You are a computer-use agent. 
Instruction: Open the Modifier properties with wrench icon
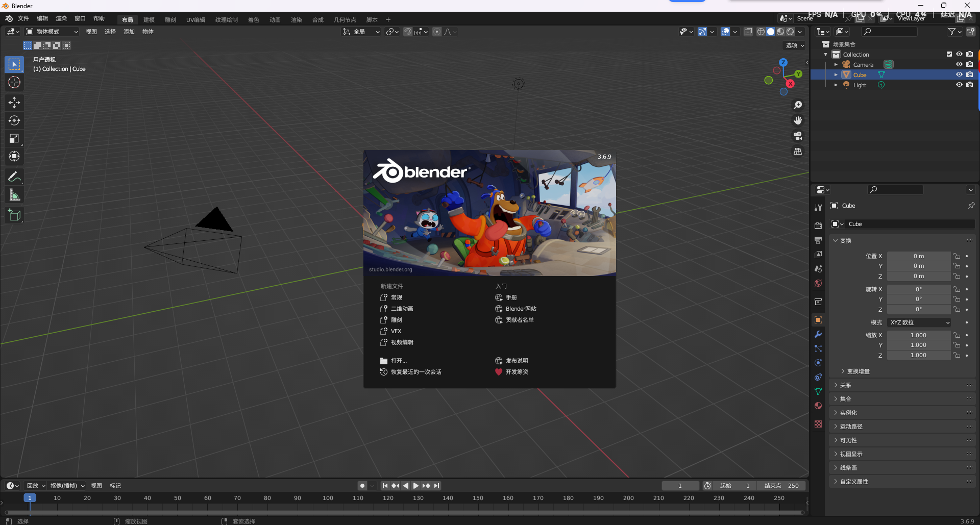point(818,334)
